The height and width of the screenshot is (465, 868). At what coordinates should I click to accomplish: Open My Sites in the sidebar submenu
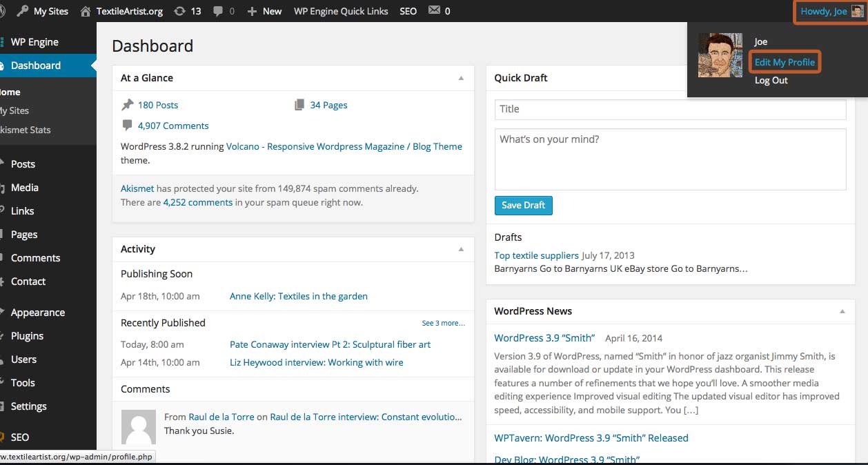[14, 110]
